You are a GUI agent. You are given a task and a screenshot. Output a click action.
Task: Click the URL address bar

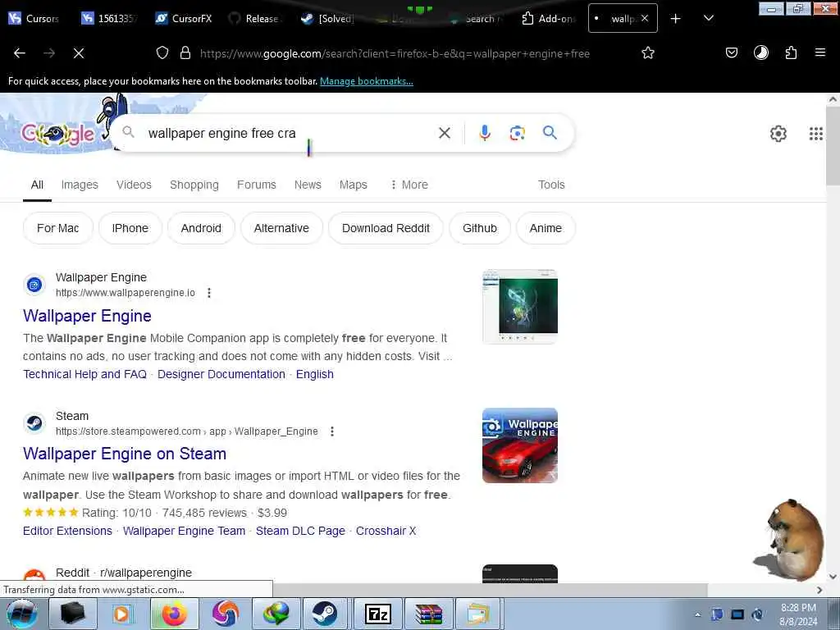click(x=395, y=53)
